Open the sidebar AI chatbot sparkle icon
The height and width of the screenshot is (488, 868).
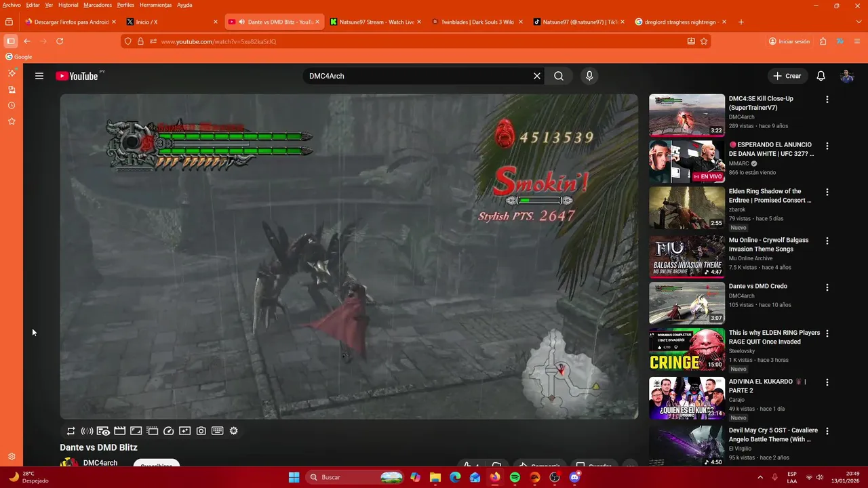(x=12, y=73)
